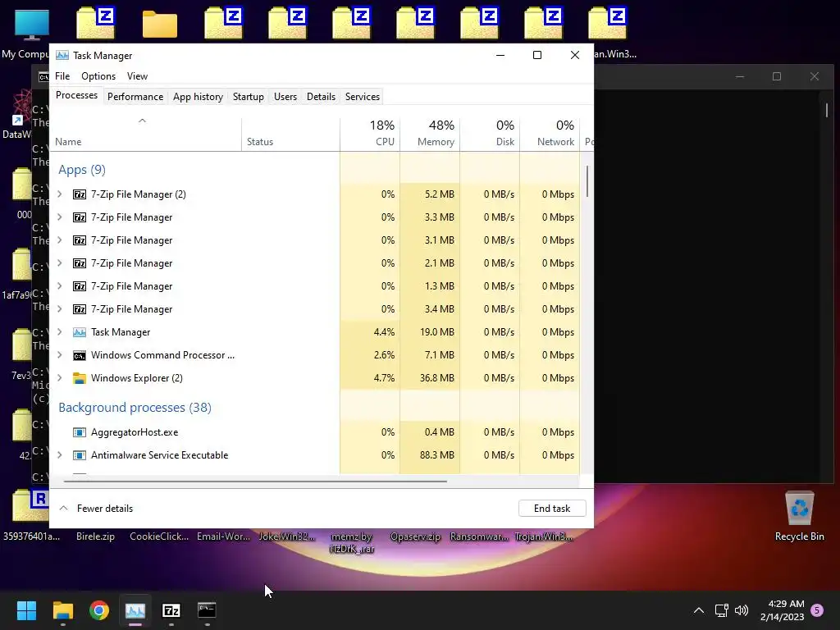Launch Google Chrome from the taskbar
The image size is (840, 630).
pyautogui.click(x=99, y=610)
